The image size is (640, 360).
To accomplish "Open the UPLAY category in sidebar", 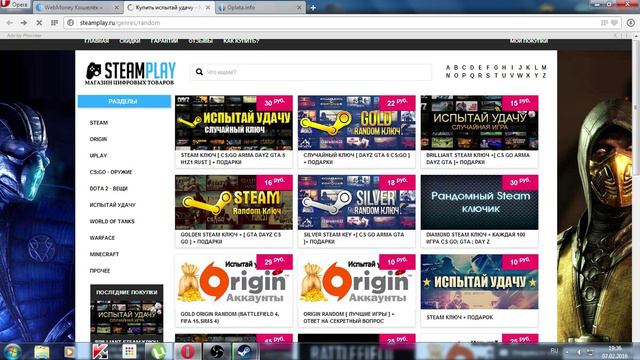I will (x=98, y=156).
